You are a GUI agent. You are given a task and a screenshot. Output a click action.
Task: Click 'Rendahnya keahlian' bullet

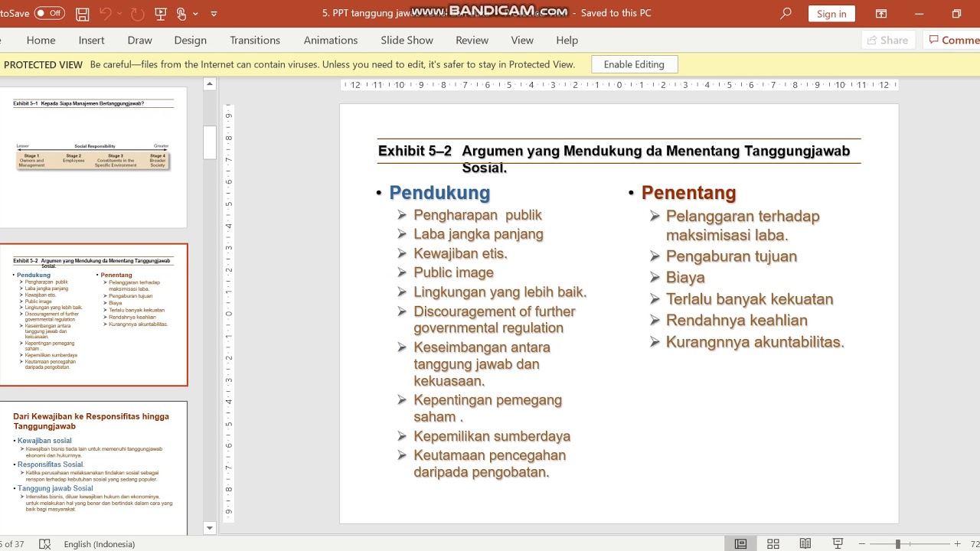coord(737,321)
